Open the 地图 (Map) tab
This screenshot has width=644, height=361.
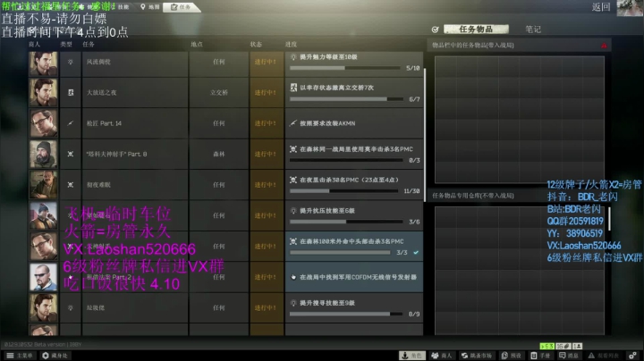(149, 7)
